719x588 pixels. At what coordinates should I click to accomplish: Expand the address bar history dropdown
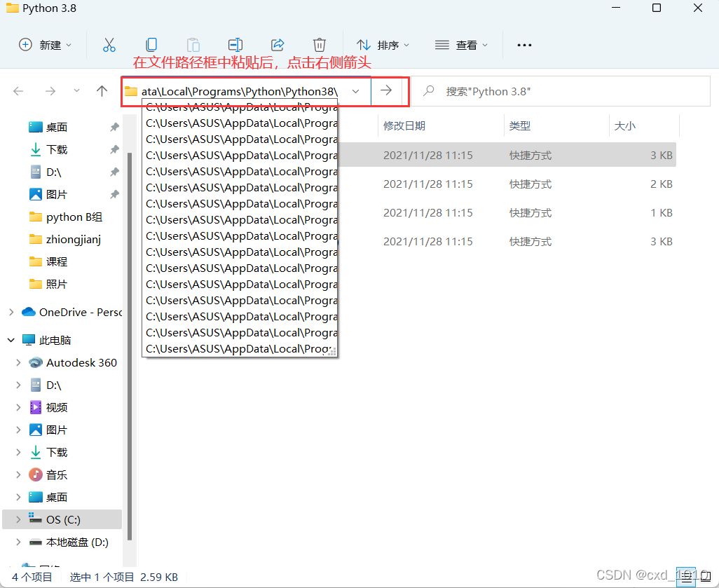tap(355, 91)
